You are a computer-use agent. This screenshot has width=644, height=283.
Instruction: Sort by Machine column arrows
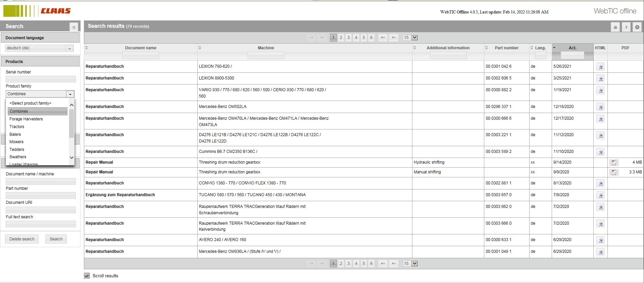point(200,48)
